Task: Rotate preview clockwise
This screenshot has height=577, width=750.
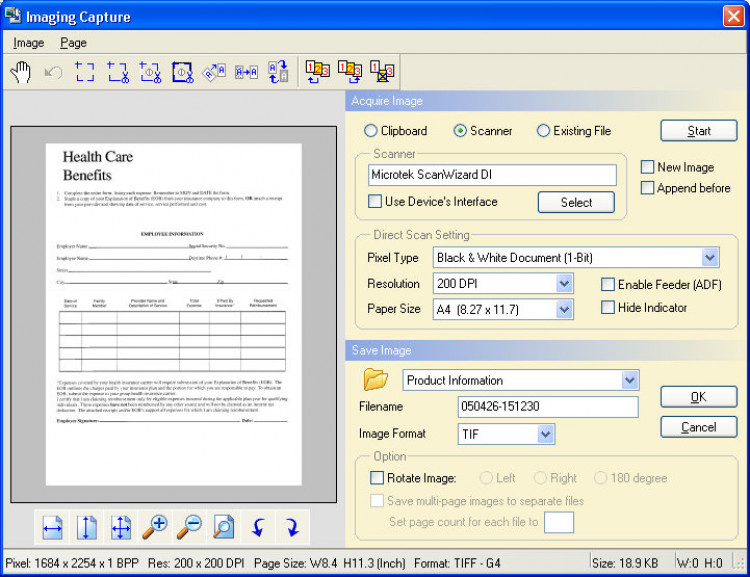Action: [292, 528]
